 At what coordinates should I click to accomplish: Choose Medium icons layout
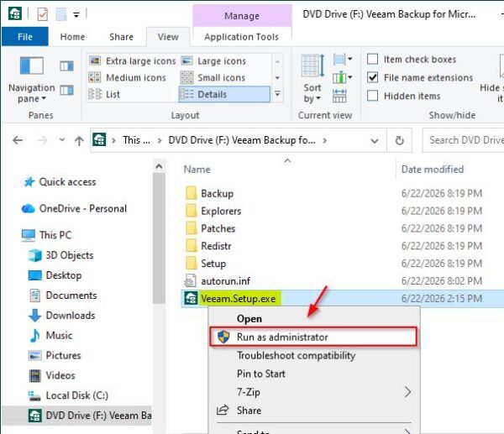tap(128, 77)
